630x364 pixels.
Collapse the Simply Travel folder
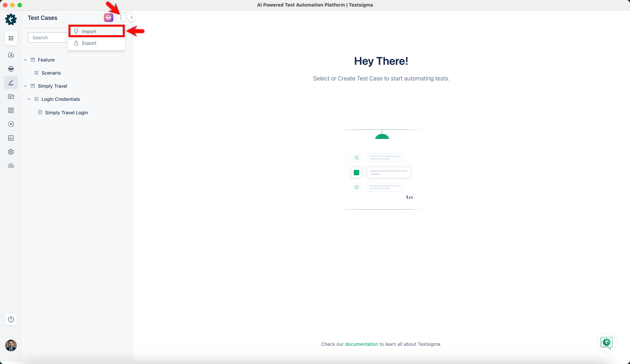pos(25,86)
